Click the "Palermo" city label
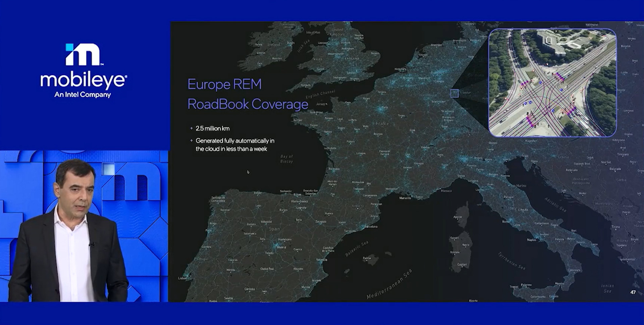 pyautogui.click(x=526, y=285)
